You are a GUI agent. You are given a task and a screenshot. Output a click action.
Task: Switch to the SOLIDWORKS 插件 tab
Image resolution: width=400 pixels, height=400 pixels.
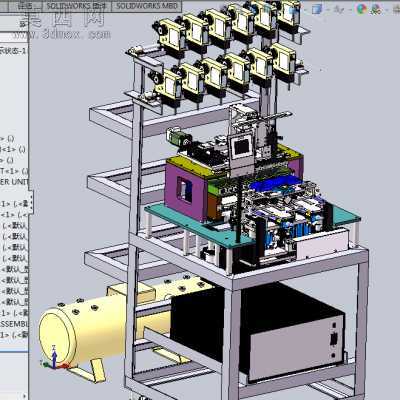pos(76,6)
